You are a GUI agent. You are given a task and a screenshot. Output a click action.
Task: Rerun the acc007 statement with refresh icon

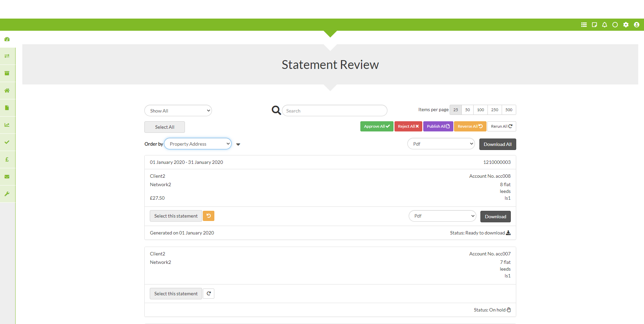tap(209, 294)
